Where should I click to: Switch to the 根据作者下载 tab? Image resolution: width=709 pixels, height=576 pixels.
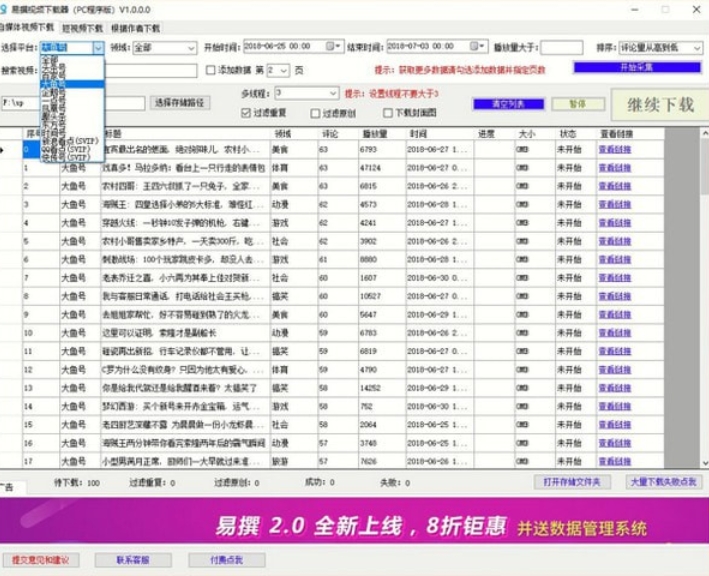pos(135,28)
